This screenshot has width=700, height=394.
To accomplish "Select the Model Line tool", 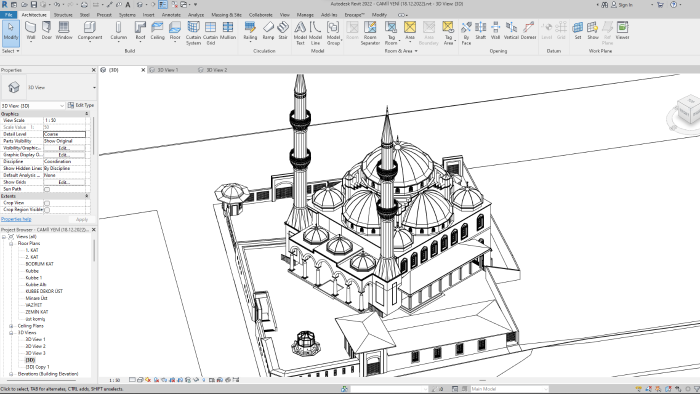I will 315,33.
